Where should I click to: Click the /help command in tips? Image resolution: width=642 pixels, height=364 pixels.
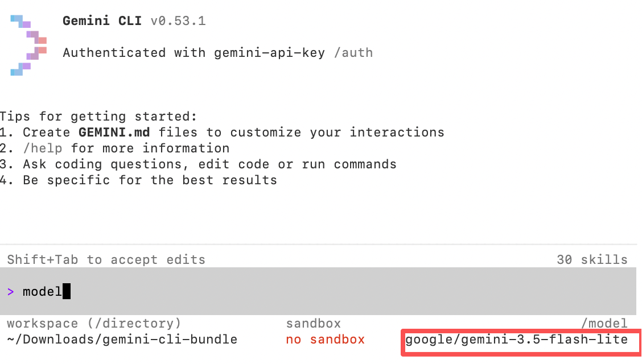pos(43,148)
